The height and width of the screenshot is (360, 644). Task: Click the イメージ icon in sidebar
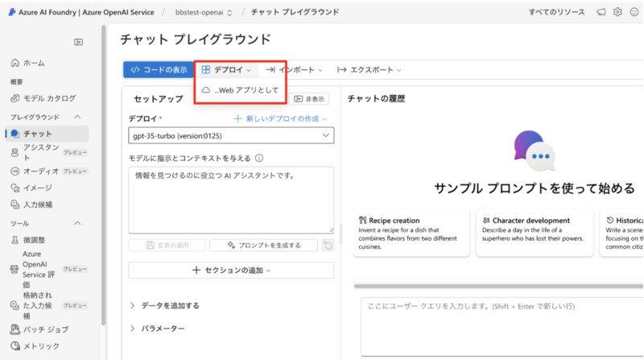point(14,188)
